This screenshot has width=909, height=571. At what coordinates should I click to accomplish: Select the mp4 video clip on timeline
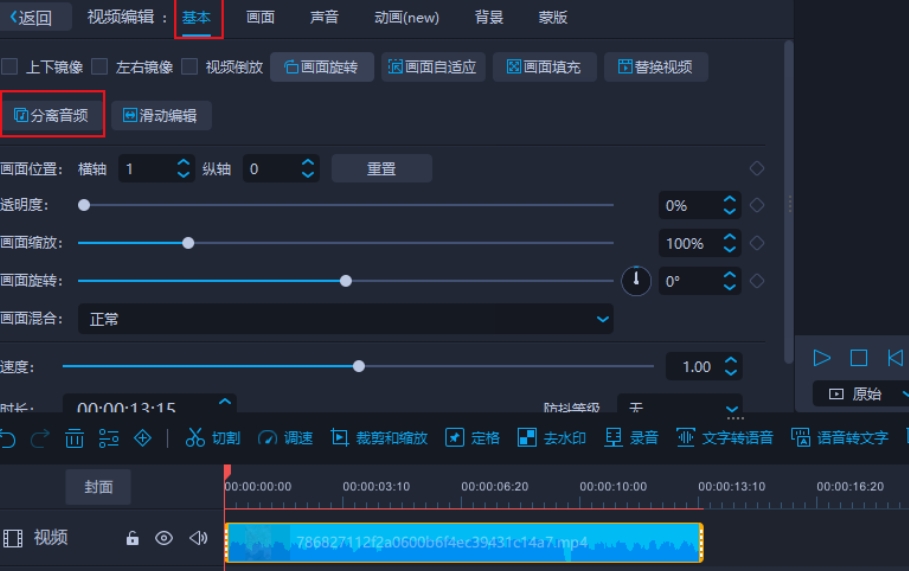[x=464, y=543]
